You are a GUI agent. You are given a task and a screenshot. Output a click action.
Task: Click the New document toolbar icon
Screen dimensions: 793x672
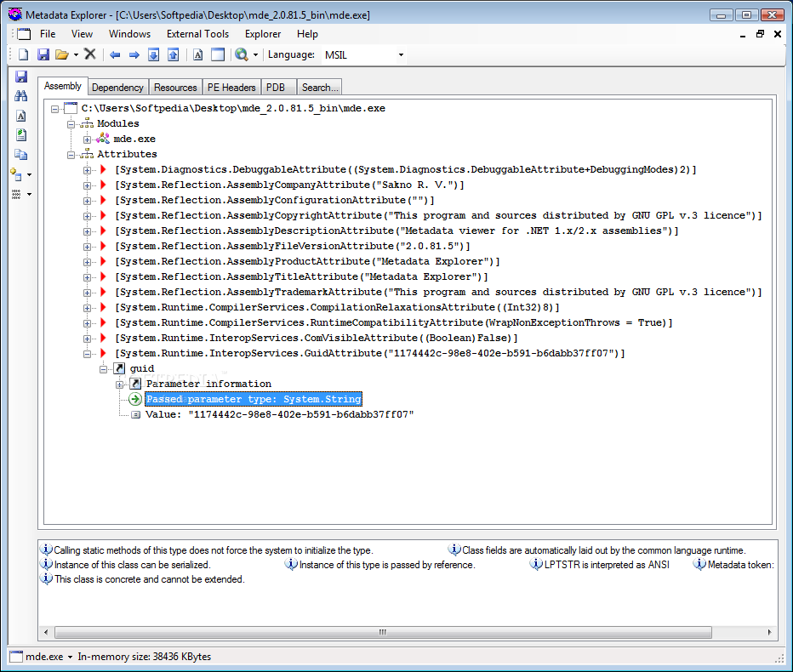pyautogui.click(x=23, y=54)
